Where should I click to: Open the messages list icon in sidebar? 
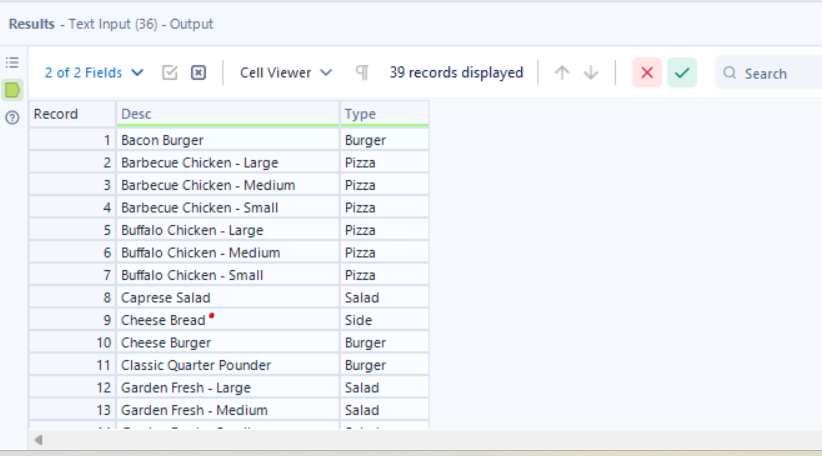(x=13, y=62)
